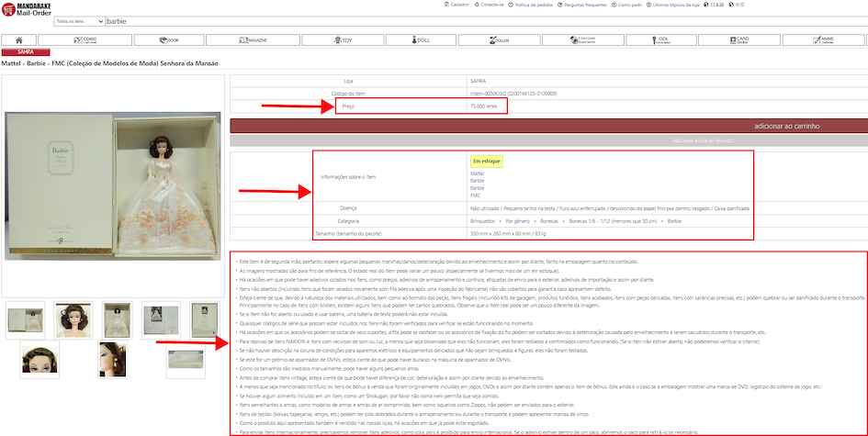
Task: Open the FMC info link
Action: tap(475, 196)
